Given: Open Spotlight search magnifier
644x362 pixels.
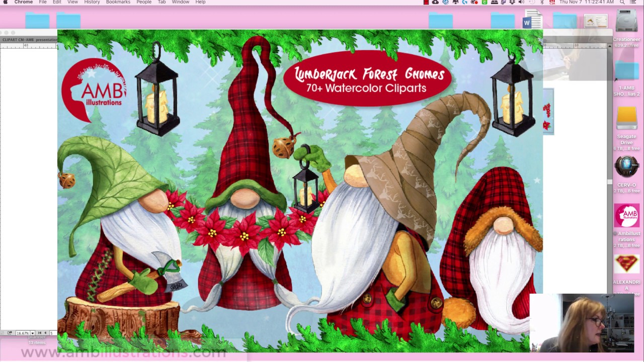Looking at the screenshot, I should point(622,2).
